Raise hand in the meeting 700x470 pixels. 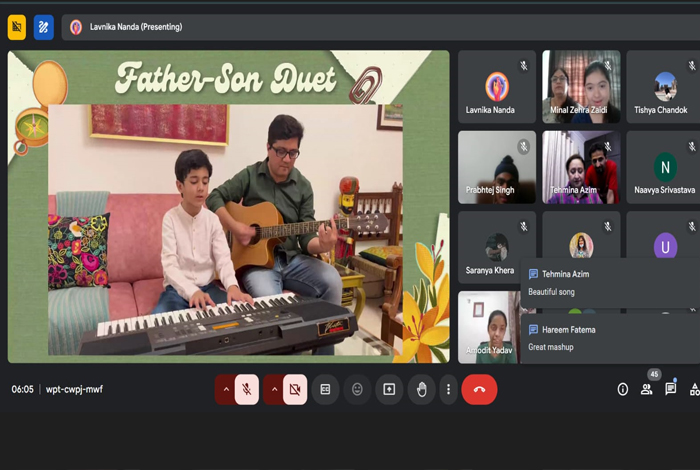tap(421, 390)
